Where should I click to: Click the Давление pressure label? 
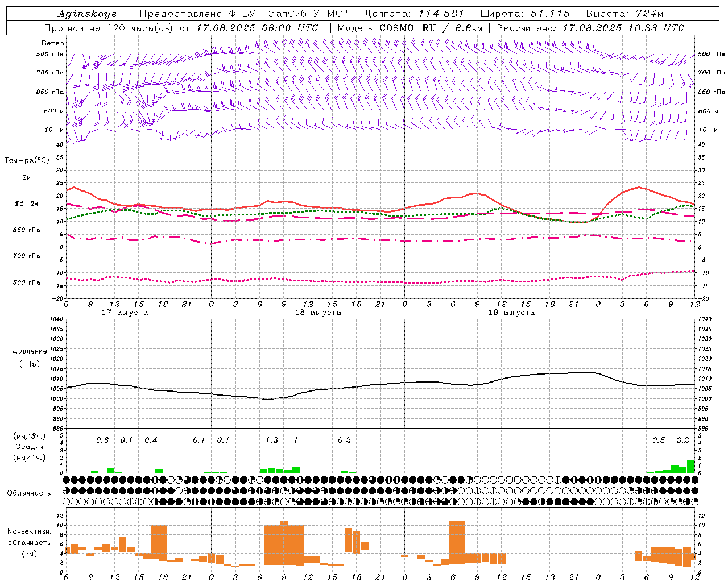(30, 351)
